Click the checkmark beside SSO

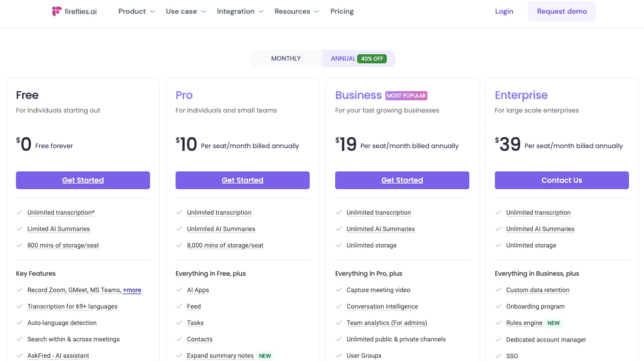499,356
